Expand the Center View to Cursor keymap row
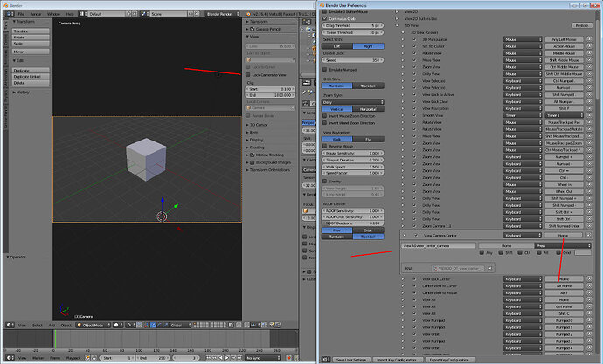This screenshot has width=603, height=364. coord(403,285)
